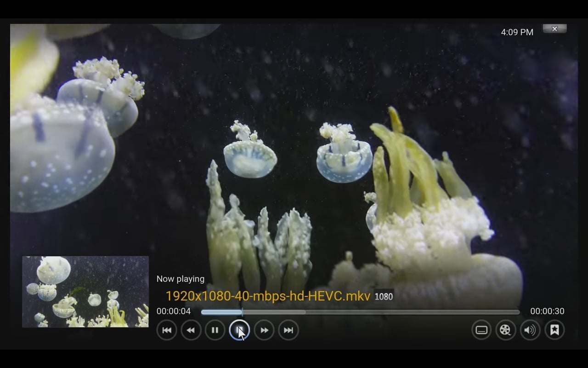
Task: Skip to the next video
Action: coord(288,330)
